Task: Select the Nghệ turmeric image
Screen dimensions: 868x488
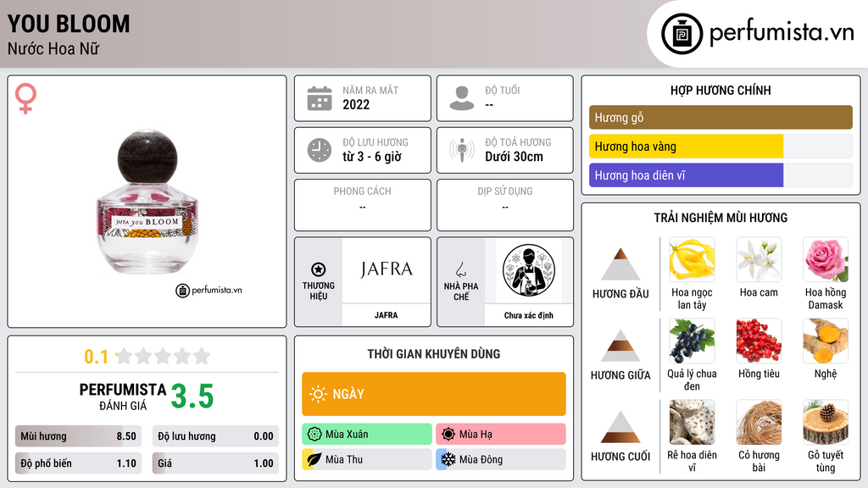Action: (x=826, y=341)
